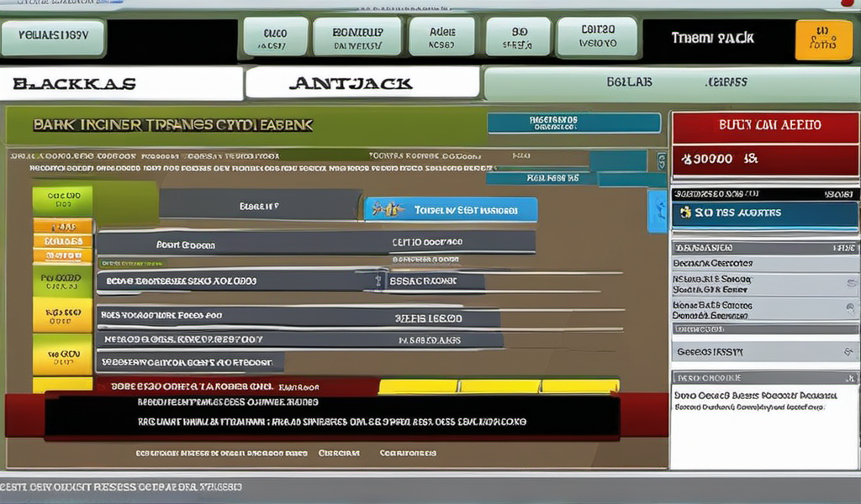Click the orange button in top-right corner
861x504 pixels.
[x=822, y=39]
